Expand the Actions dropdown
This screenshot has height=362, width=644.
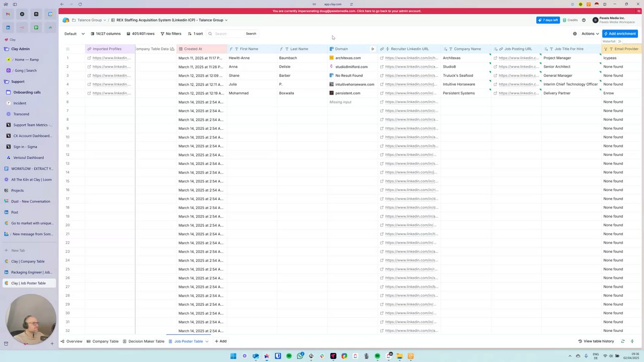(590, 34)
